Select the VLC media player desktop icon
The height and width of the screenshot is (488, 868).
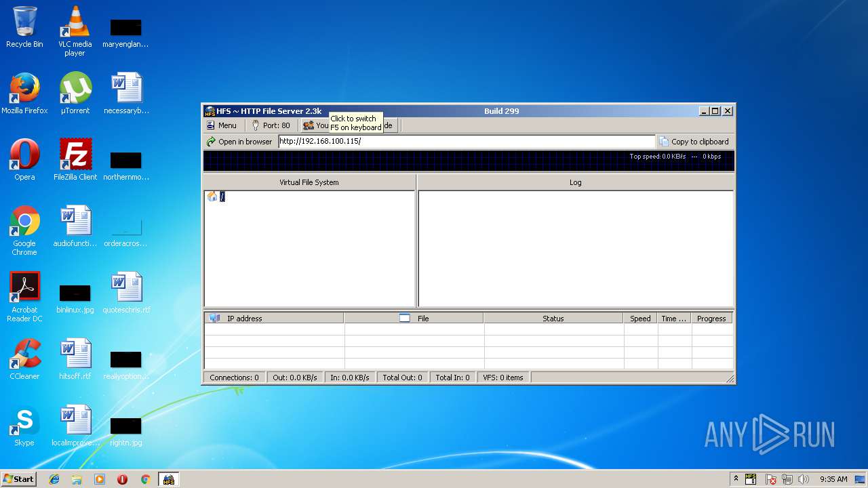coord(75,30)
